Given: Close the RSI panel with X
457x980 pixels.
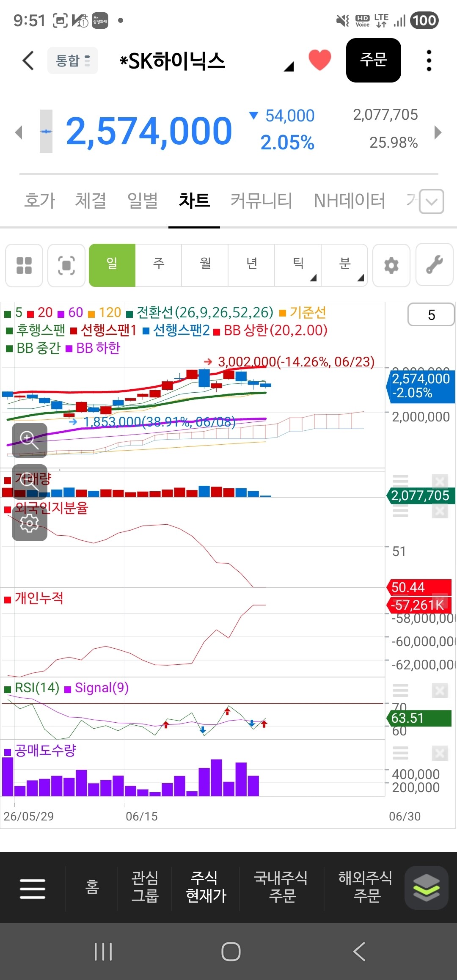Looking at the screenshot, I should pos(440,691).
